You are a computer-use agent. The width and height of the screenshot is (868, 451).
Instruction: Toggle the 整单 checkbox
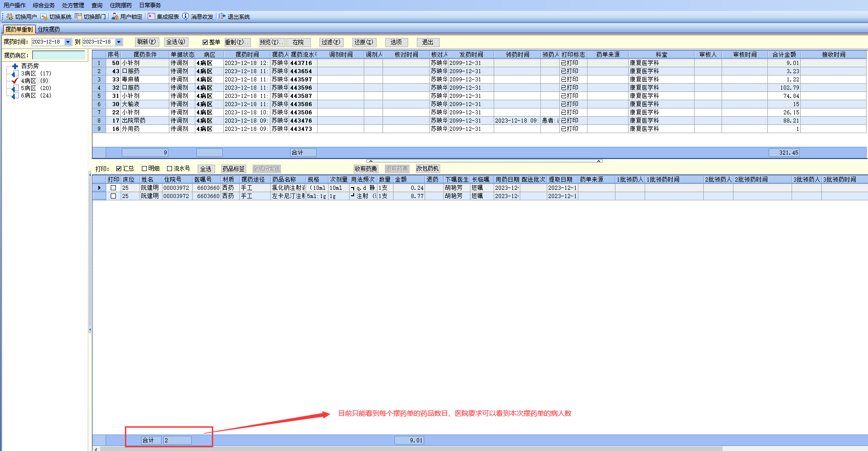point(205,42)
